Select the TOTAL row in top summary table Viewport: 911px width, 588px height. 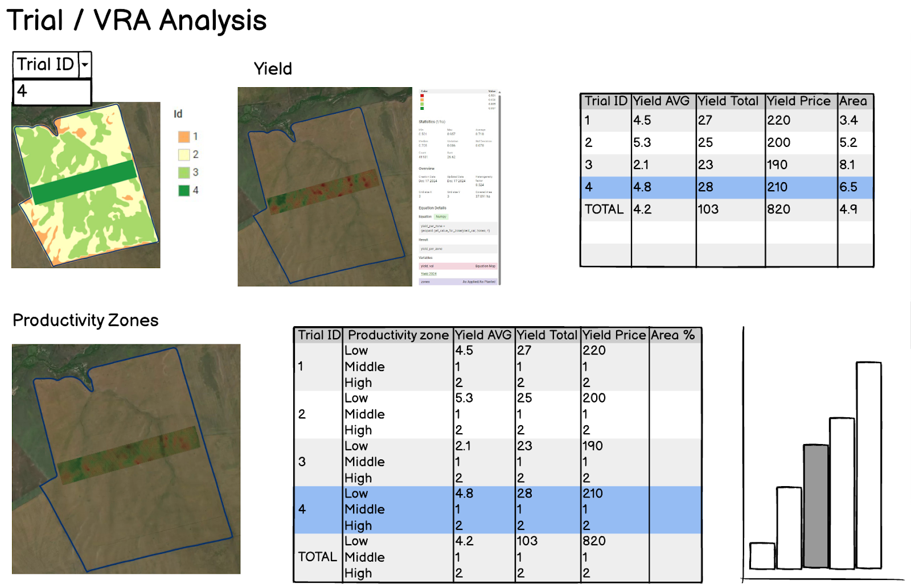726,209
